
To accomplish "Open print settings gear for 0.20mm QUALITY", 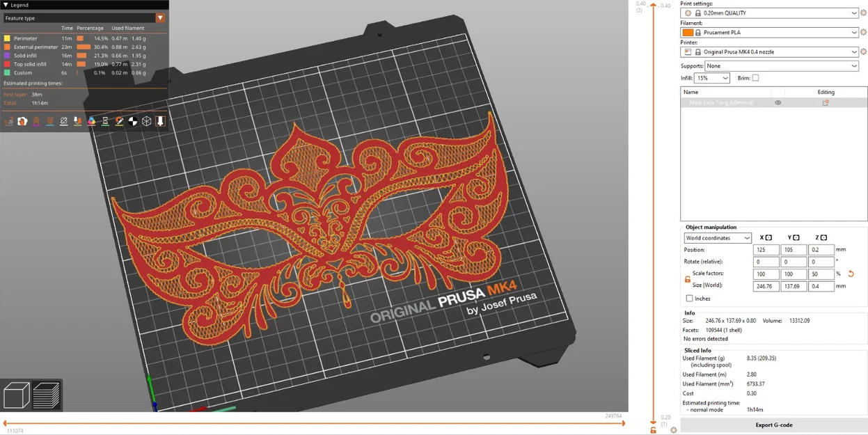I will click(x=863, y=13).
